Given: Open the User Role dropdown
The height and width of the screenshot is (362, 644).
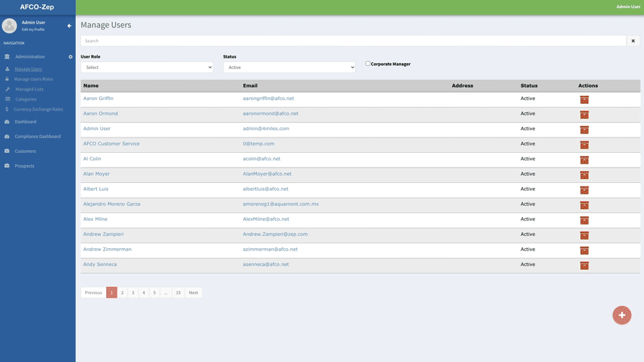Looking at the screenshot, I should [147, 67].
